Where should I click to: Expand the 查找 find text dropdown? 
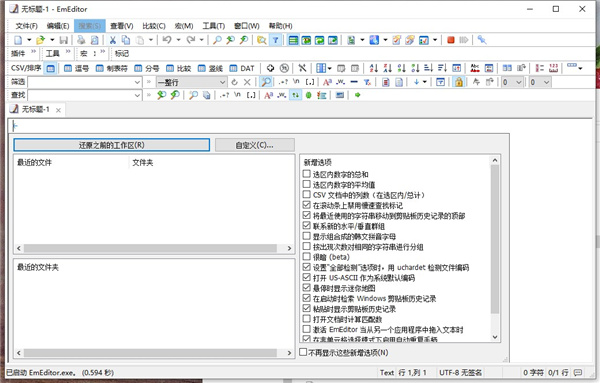point(137,95)
